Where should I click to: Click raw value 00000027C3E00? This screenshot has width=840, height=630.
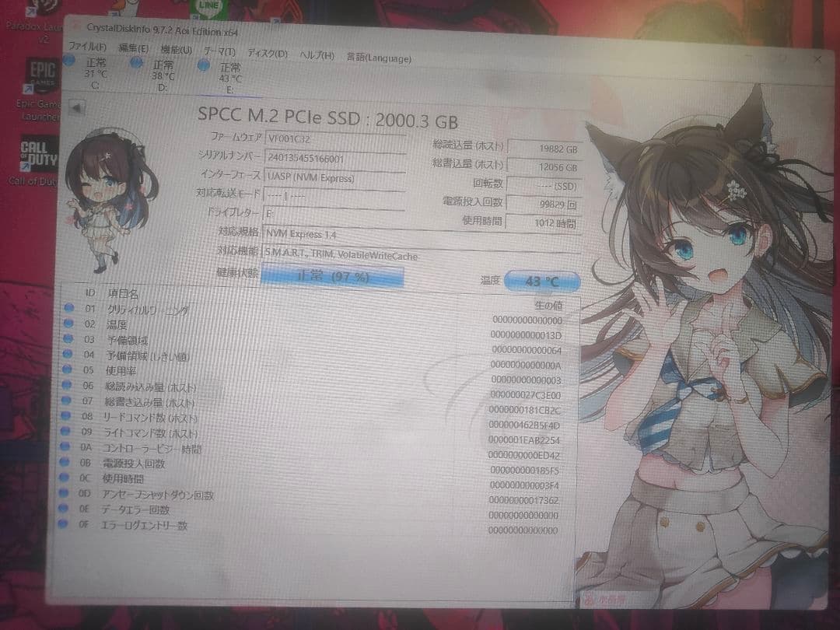[x=525, y=395]
